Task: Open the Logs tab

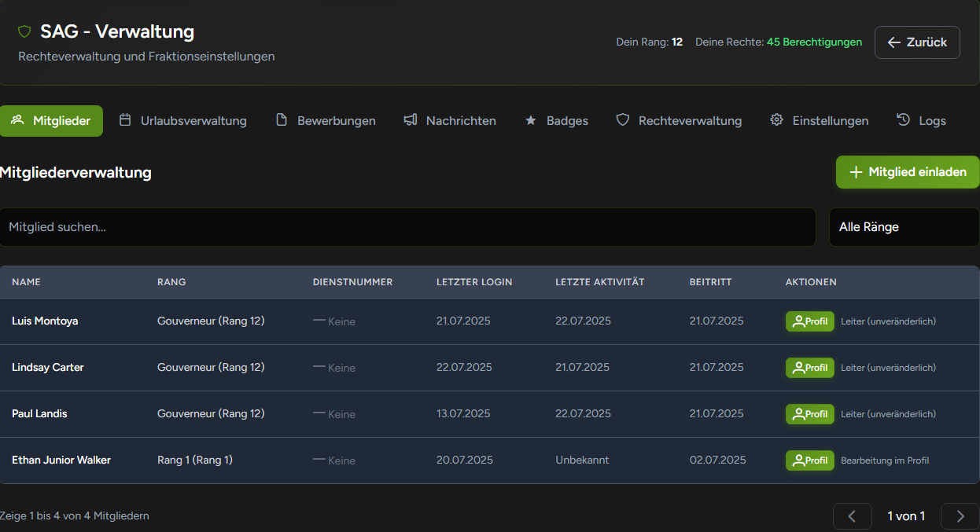Action: point(922,121)
